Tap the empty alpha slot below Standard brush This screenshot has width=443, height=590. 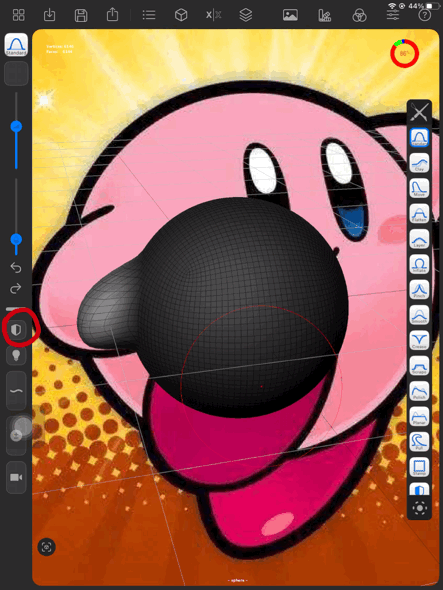point(16,73)
